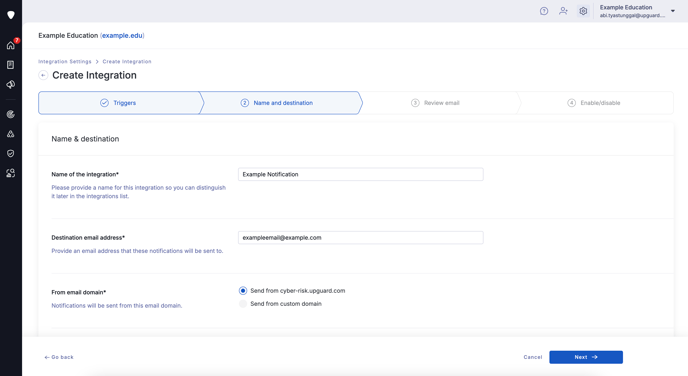The height and width of the screenshot is (376, 688).
Task: Click the Cancel link
Action: [533, 357]
